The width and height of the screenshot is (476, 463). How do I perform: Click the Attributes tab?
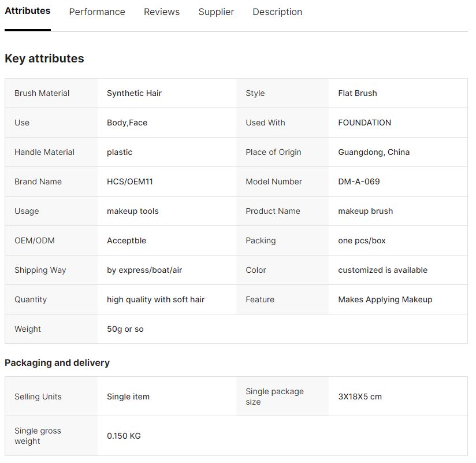[28, 11]
